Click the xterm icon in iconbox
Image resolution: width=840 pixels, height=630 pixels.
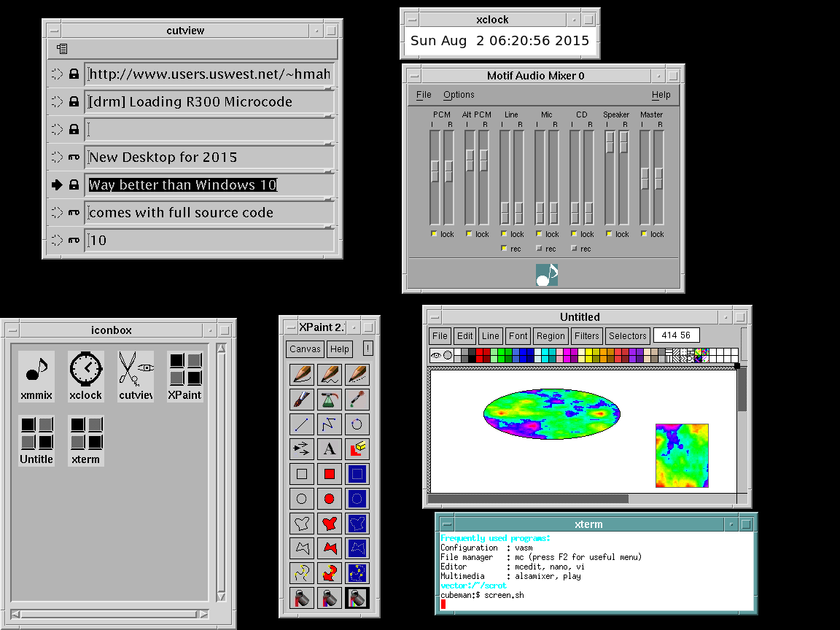pos(86,441)
